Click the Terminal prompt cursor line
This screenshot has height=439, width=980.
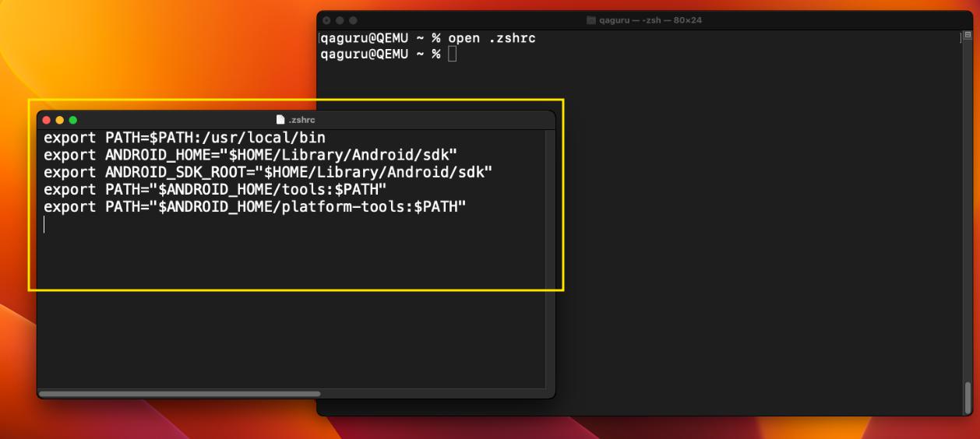pos(388,54)
